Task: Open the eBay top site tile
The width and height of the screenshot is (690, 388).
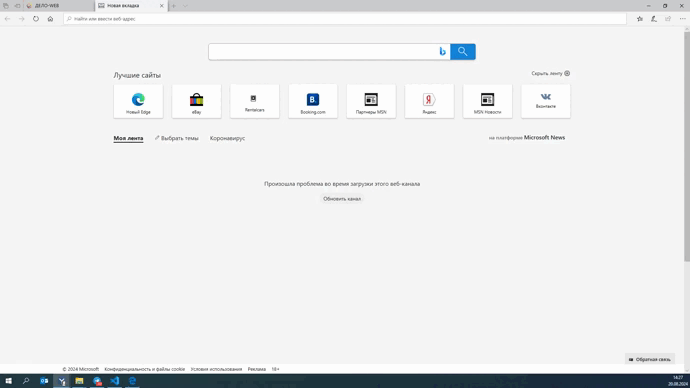Action: click(x=196, y=101)
